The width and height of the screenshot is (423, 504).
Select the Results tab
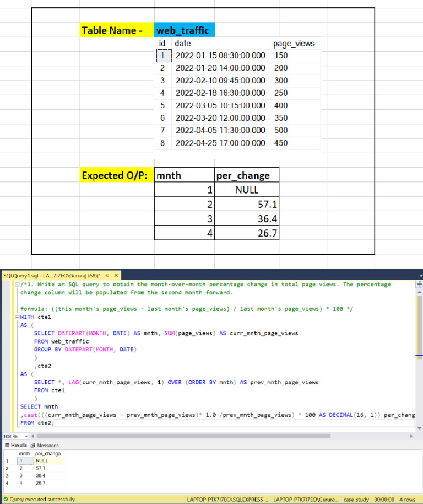(x=18, y=445)
